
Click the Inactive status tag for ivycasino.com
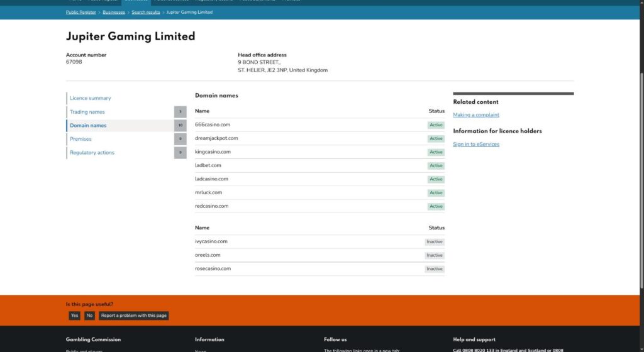(435, 241)
